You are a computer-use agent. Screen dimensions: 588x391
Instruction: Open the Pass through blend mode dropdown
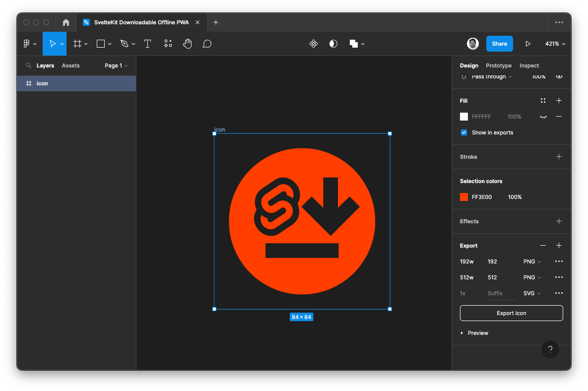[x=492, y=76]
